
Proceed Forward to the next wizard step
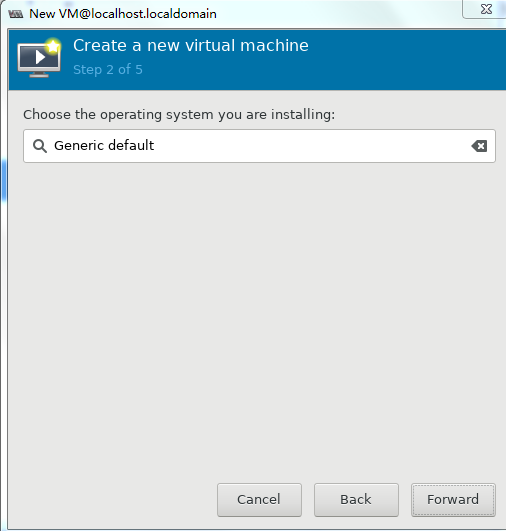[x=453, y=500]
